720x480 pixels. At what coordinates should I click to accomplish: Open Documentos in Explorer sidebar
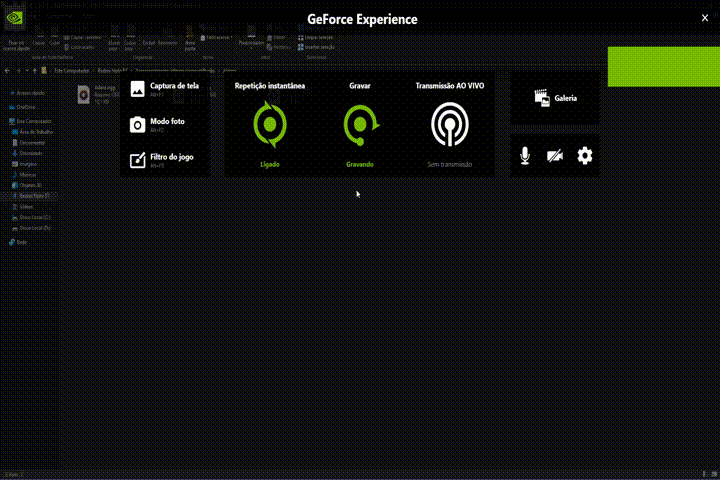(x=29, y=143)
